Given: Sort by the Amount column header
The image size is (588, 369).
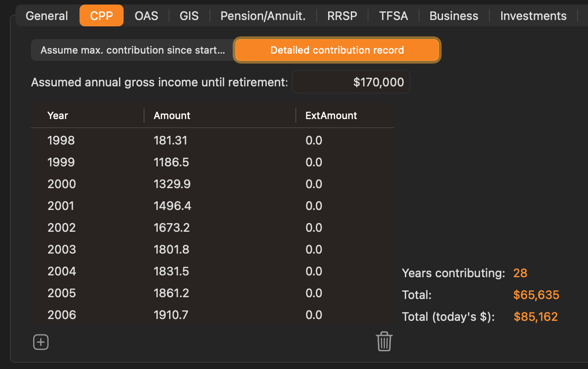Looking at the screenshot, I should click(172, 115).
